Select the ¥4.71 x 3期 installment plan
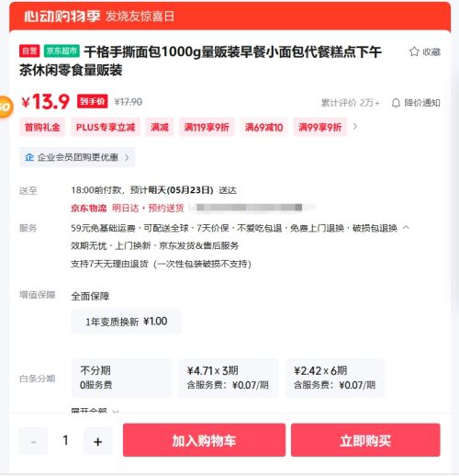Image resolution: width=459 pixels, height=476 pixels. coord(228,378)
